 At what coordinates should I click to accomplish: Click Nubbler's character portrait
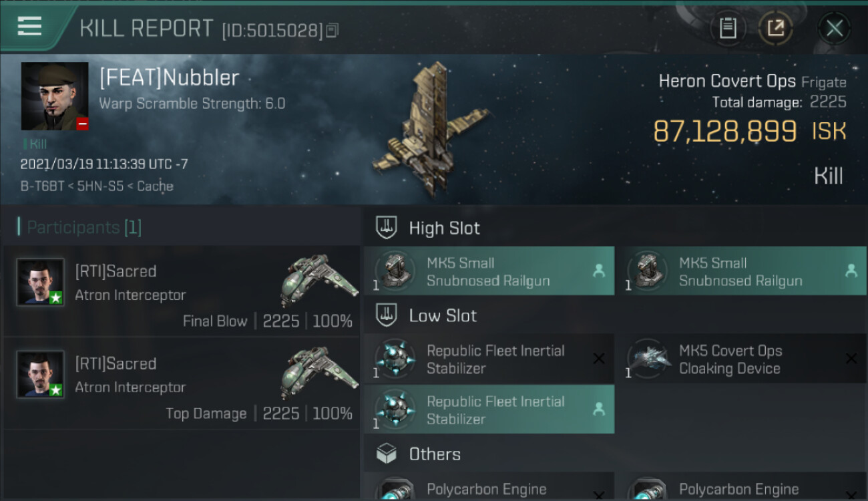[x=54, y=96]
